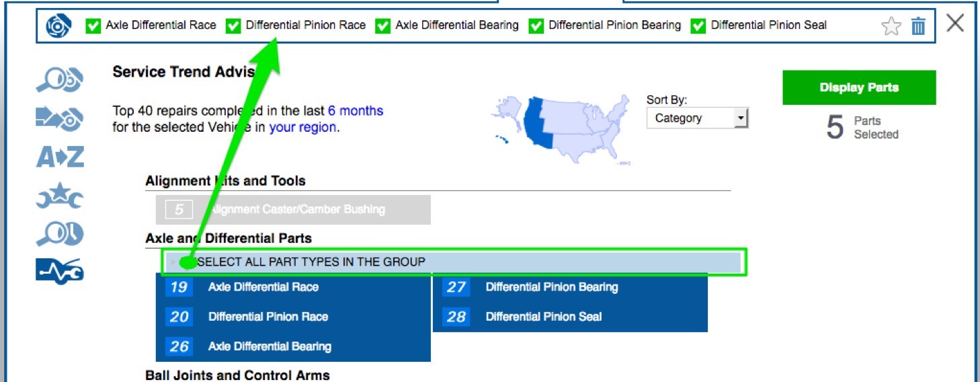Uncheck Axle Differential Bearing in top bar

point(382,26)
